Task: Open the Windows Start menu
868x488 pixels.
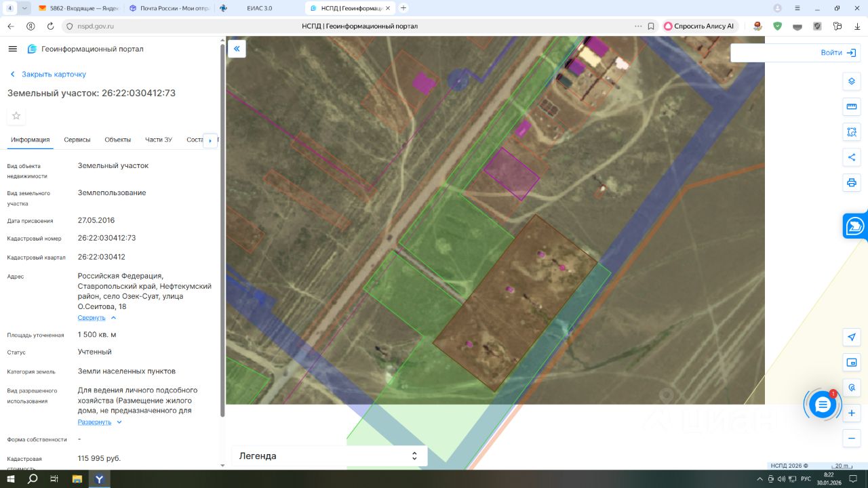Action: pos(10,479)
